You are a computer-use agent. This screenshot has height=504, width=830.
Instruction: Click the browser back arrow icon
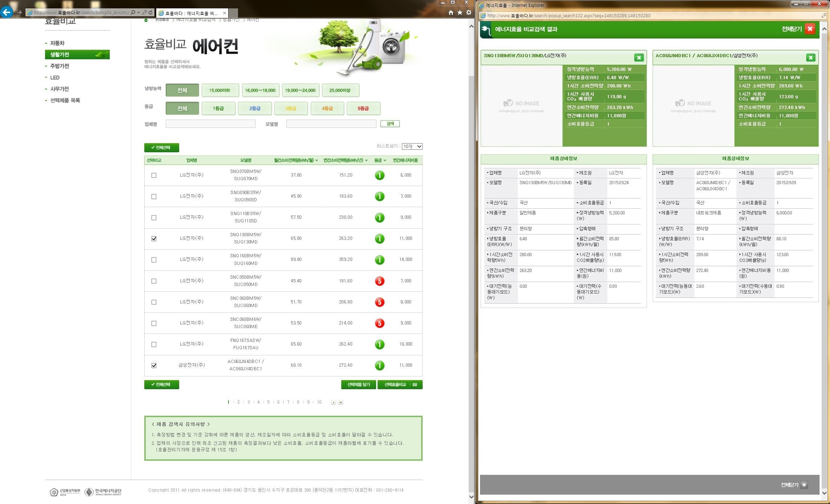pyautogui.click(x=7, y=12)
